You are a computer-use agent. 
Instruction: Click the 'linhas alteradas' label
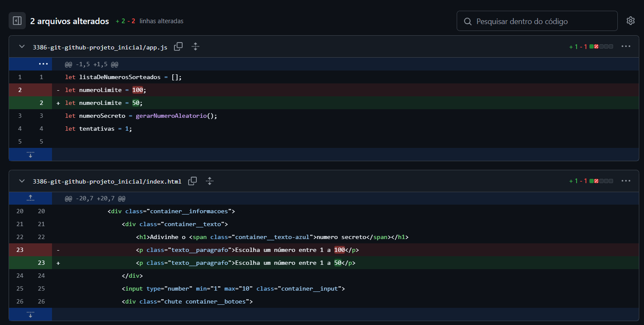click(x=162, y=21)
